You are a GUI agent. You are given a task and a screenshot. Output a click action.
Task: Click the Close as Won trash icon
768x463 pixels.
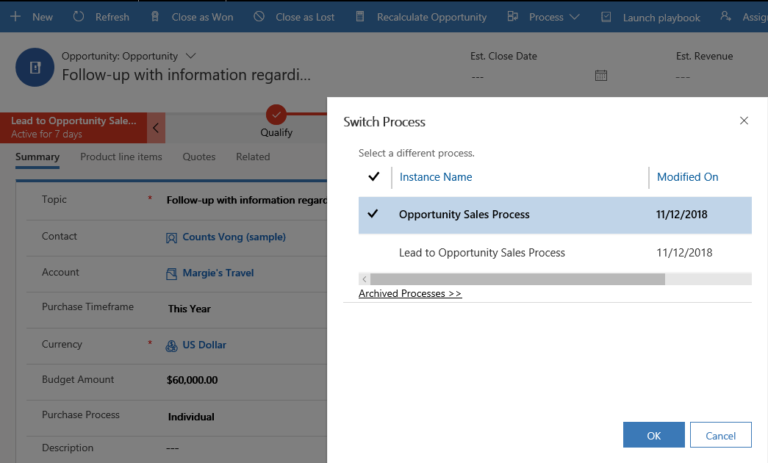(154, 17)
